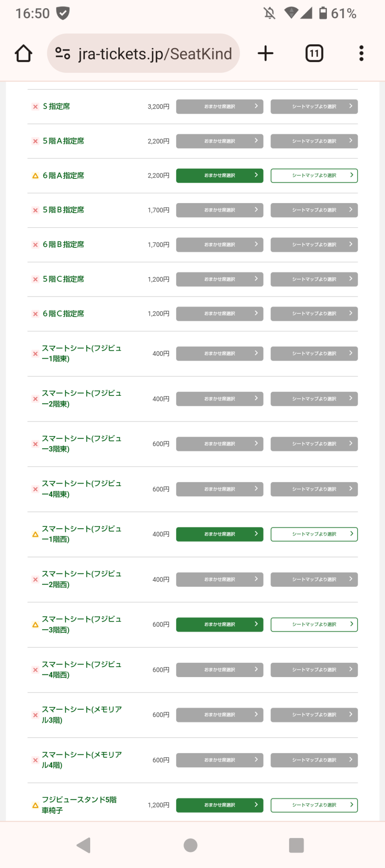Open seat map for フジビュースタンド5階車椅子

tap(314, 805)
